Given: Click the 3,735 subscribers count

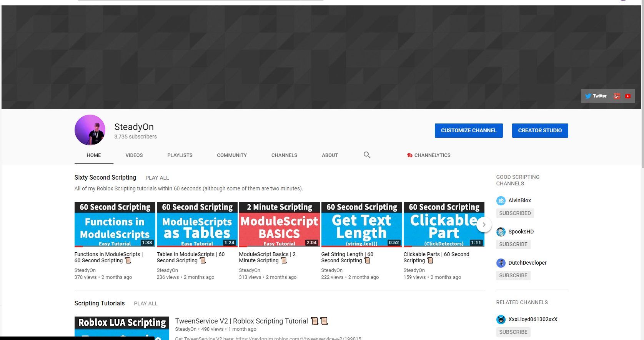Looking at the screenshot, I should click(135, 137).
